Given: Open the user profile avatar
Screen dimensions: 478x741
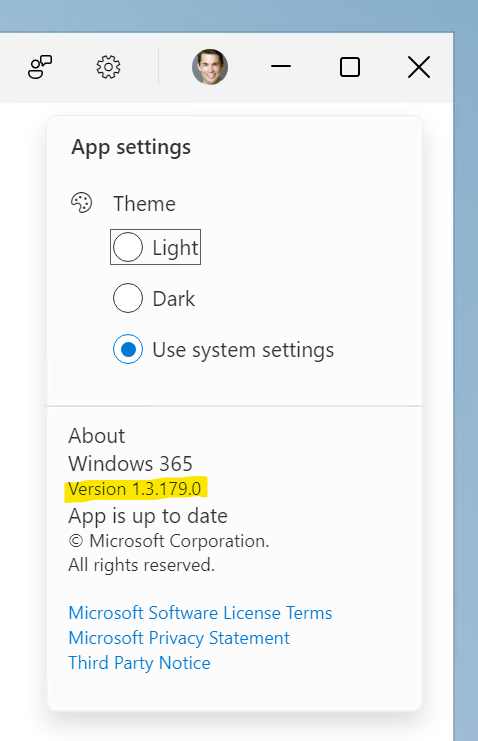Looking at the screenshot, I should (x=210, y=67).
